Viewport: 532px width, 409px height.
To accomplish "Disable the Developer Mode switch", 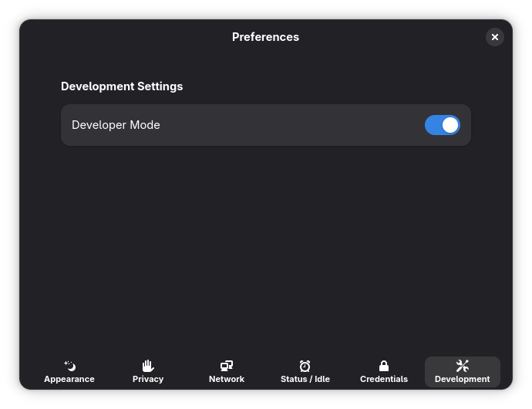I will click(x=442, y=125).
